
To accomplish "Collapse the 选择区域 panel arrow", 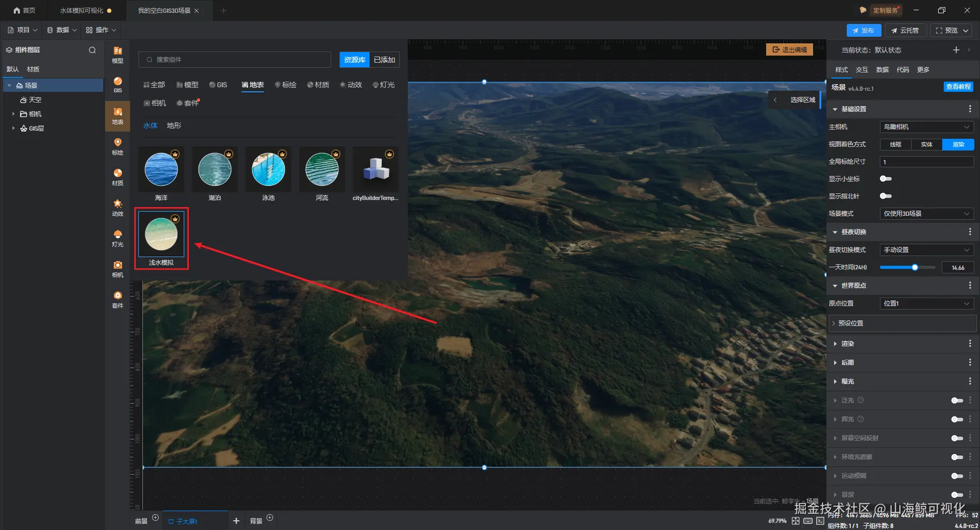I will [x=775, y=100].
